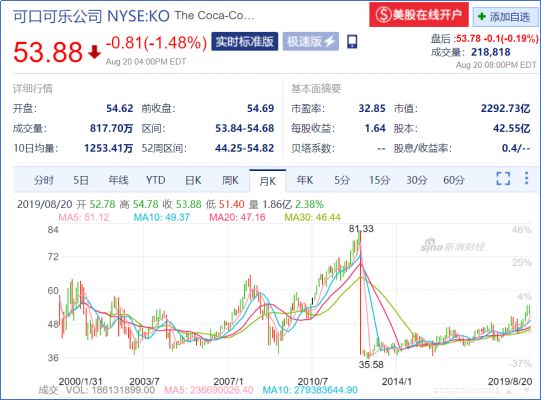Click the price change -0.81(-1.48%)
This screenshot has height=400, width=541.
click(156, 43)
